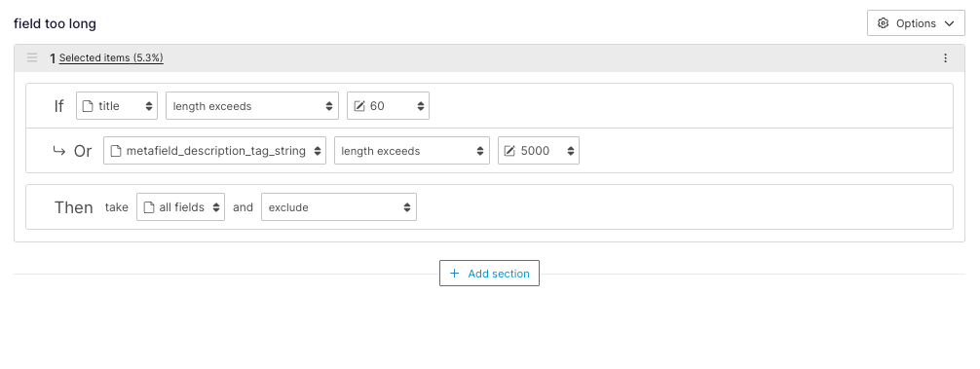Open the three-dot menu for rule 1
980x369 pixels.
(945, 58)
